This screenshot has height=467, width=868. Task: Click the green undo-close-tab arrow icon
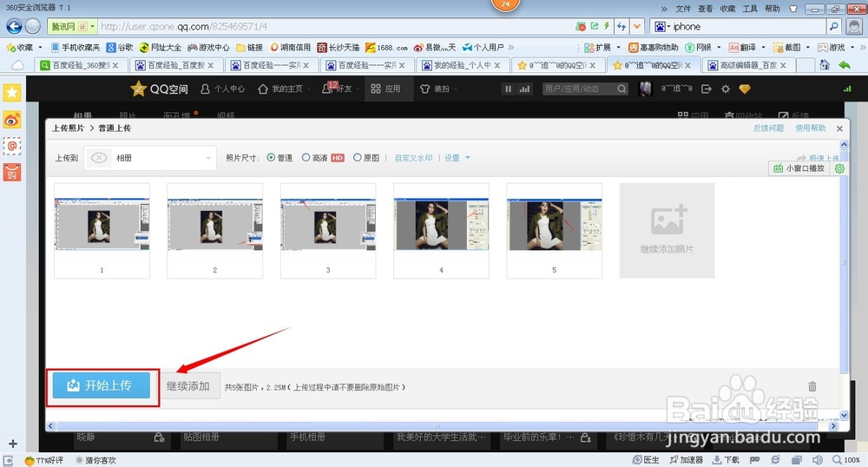click(845, 65)
